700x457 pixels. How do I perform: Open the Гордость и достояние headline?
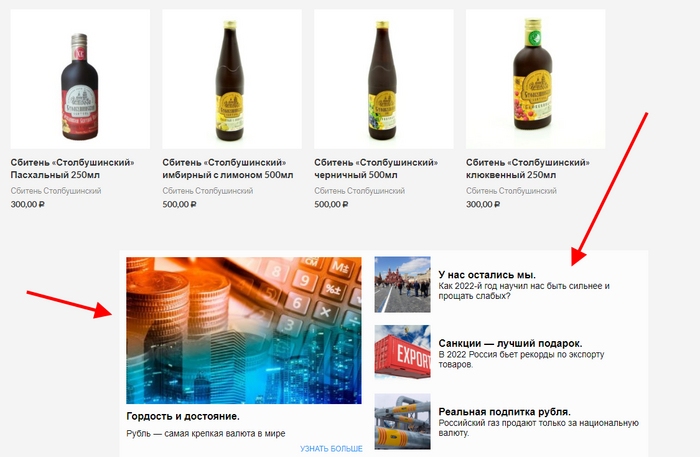pos(183,416)
